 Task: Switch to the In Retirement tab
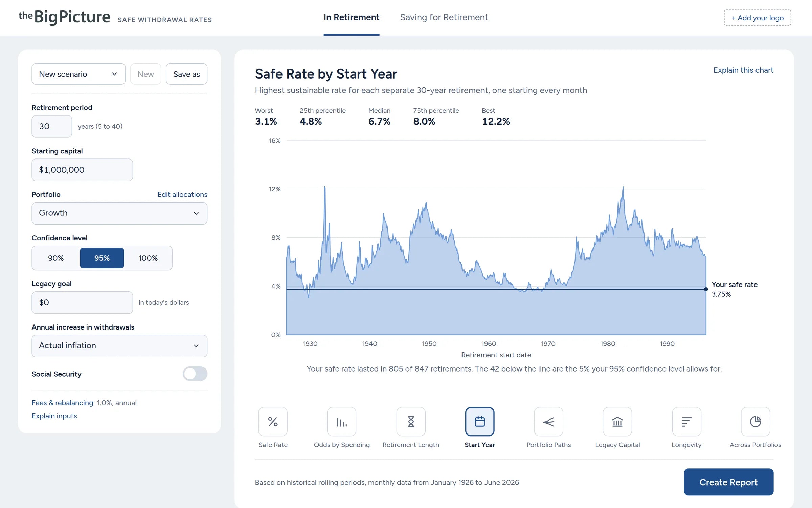[351, 17]
